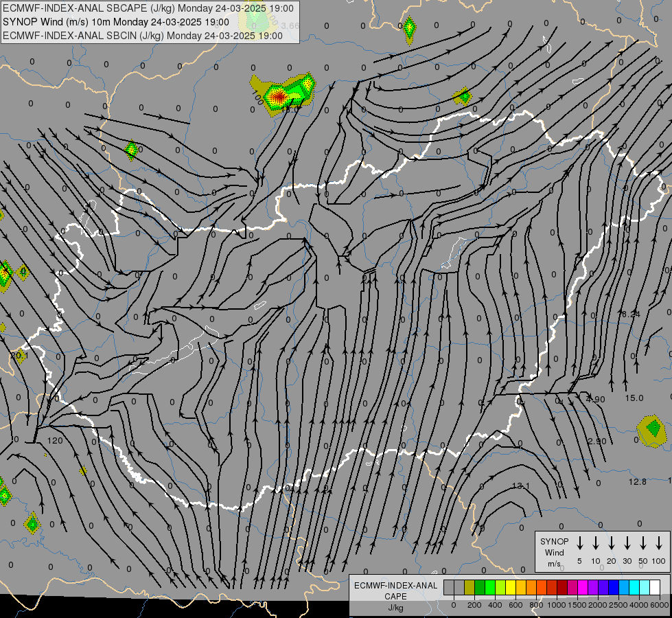Image resolution: width=672 pixels, height=618 pixels.
Task: Click the 600 tick label on CAPE scale
Action: (x=515, y=605)
